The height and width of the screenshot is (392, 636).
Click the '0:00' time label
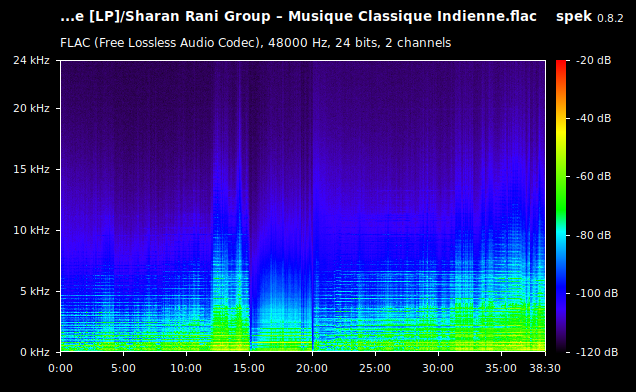(60, 368)
